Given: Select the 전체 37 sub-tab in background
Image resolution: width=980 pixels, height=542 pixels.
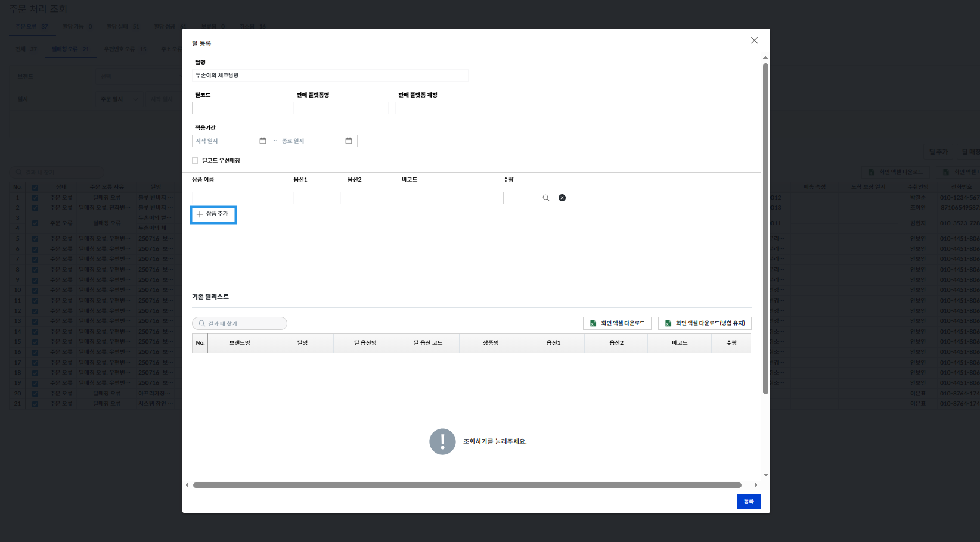Looking at the screenshot, I should coord(26,49).
